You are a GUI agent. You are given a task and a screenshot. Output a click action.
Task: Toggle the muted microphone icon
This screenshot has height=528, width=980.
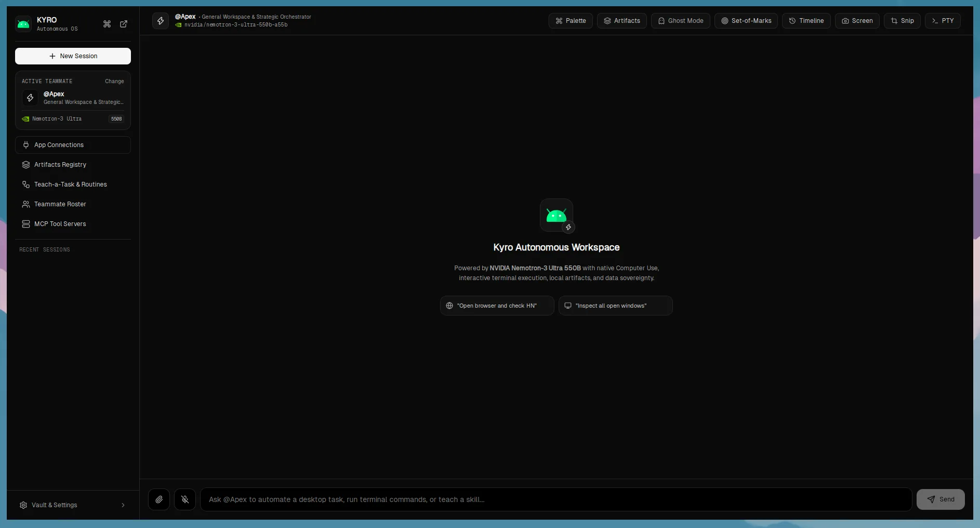(185, 499)
